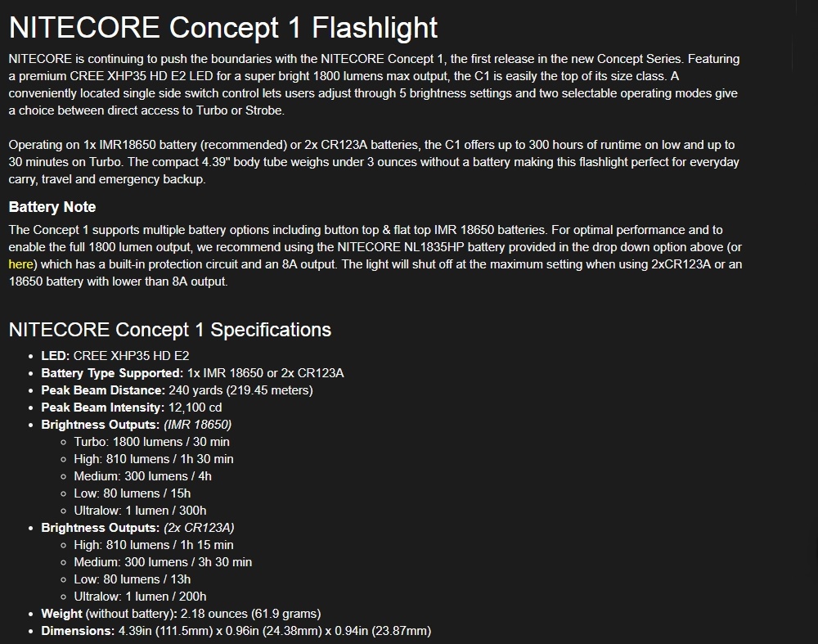The height and width of the screenshot is (644, 818).
Task: Click the NITECORE Concept 1 Specifications heading
Action: click(x=170, y=330)
